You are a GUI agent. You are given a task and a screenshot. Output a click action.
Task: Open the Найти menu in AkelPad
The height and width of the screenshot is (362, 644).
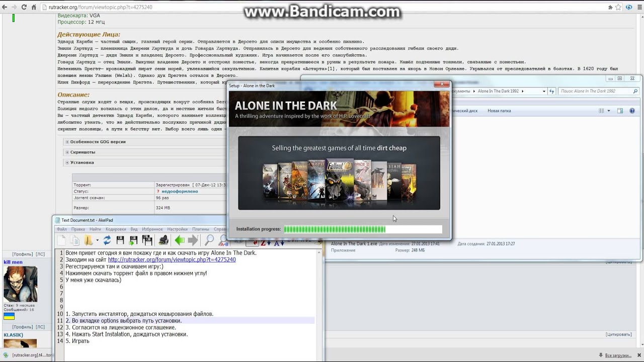95,229
